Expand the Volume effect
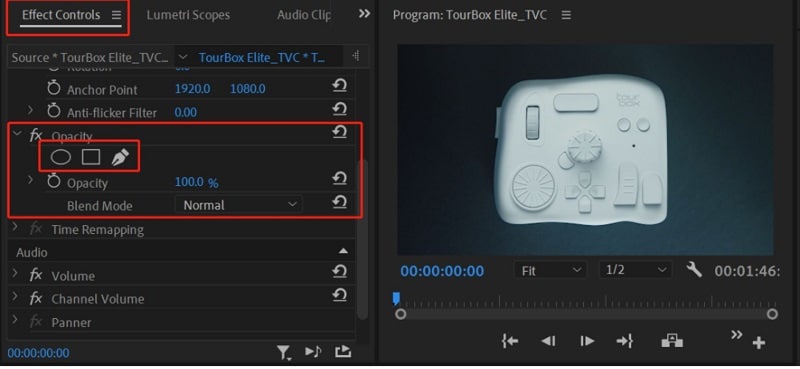Screen dimensions: 800x369 point(15,274)
